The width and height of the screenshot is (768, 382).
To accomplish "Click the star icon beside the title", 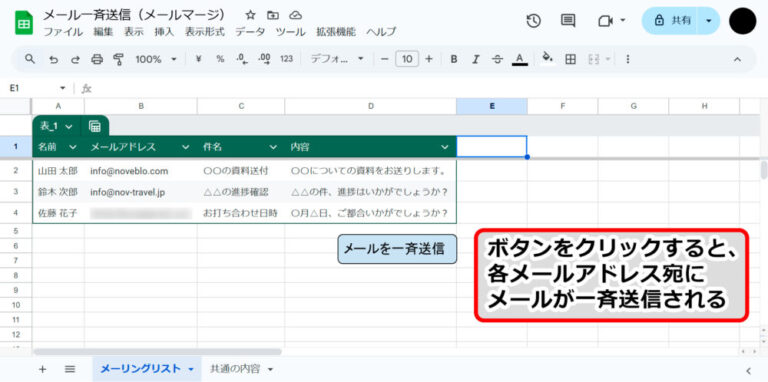I will pyautogui.click(x=250, y=15).
